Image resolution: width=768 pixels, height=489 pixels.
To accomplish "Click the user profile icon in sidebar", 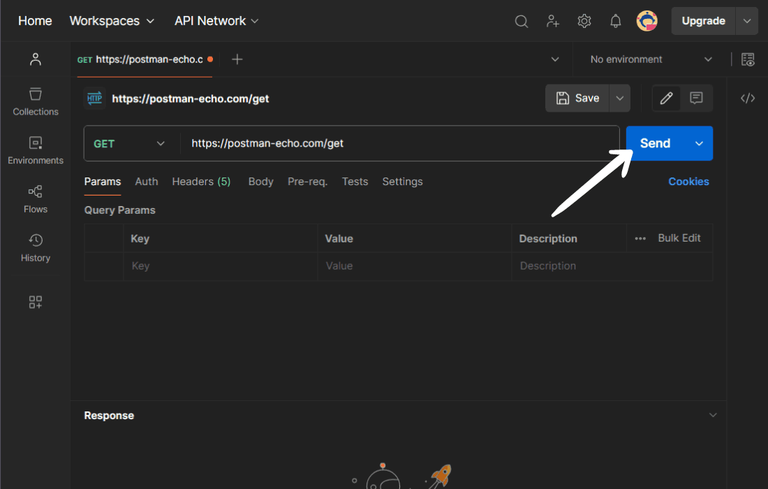I will click(x=35, y=59).
